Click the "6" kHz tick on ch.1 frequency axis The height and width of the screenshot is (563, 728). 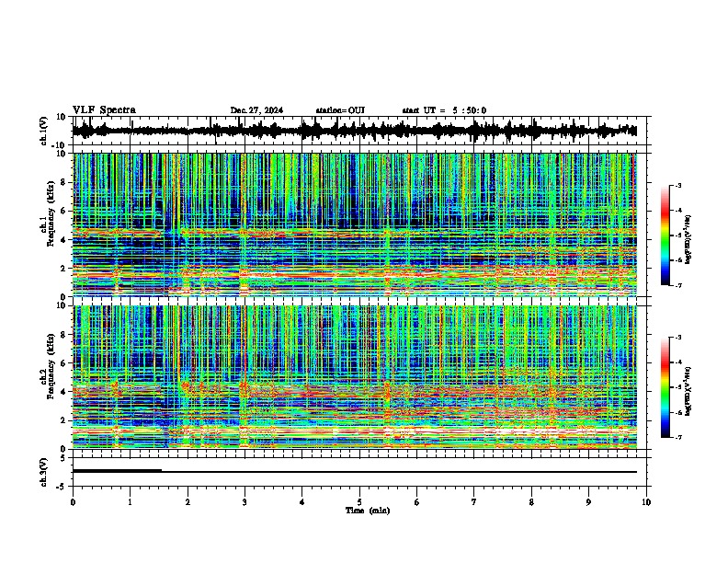tap(63, 211)
